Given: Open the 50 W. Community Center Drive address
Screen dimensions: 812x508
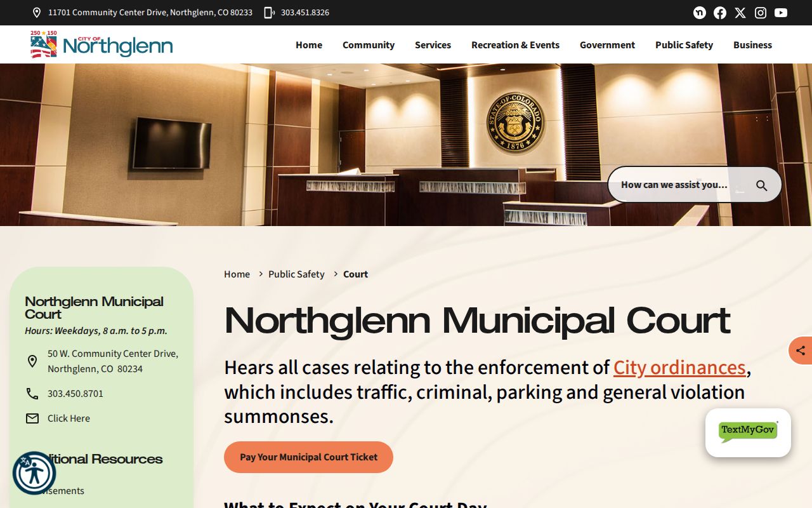Looking at the screenshot, I should tap(113, 361).
